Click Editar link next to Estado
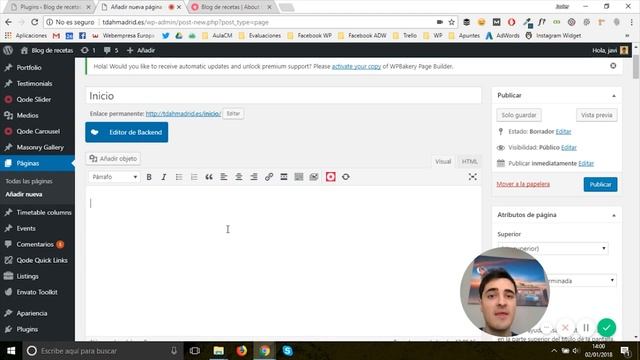Viewport: 640px width, 360px height. [563, 131]
